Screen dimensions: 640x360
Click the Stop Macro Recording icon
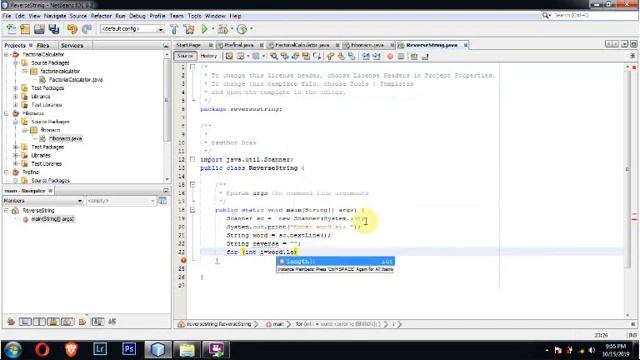[401, 56]
